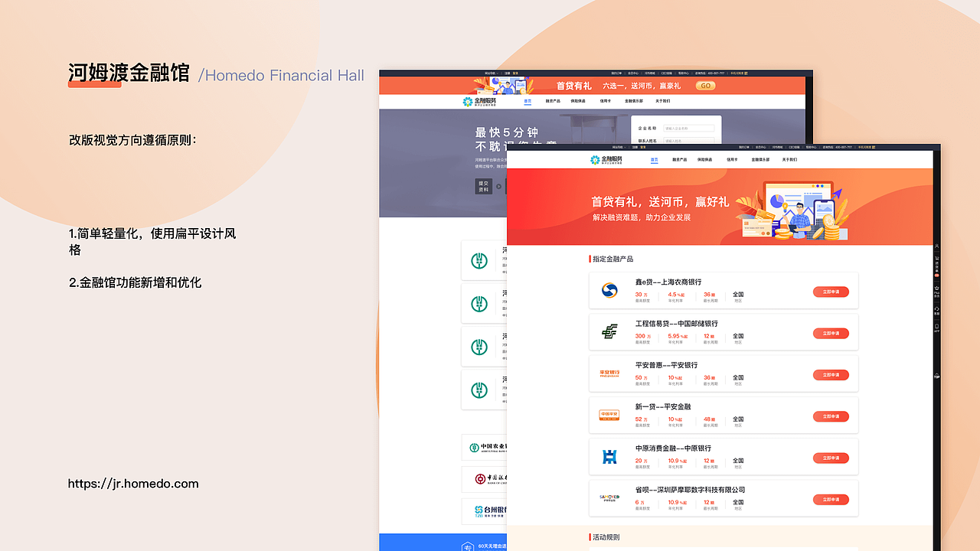Viewport: 980px width, 551px height.
Task: Open the 关于我们 menu item
Action: pos(790,160)
